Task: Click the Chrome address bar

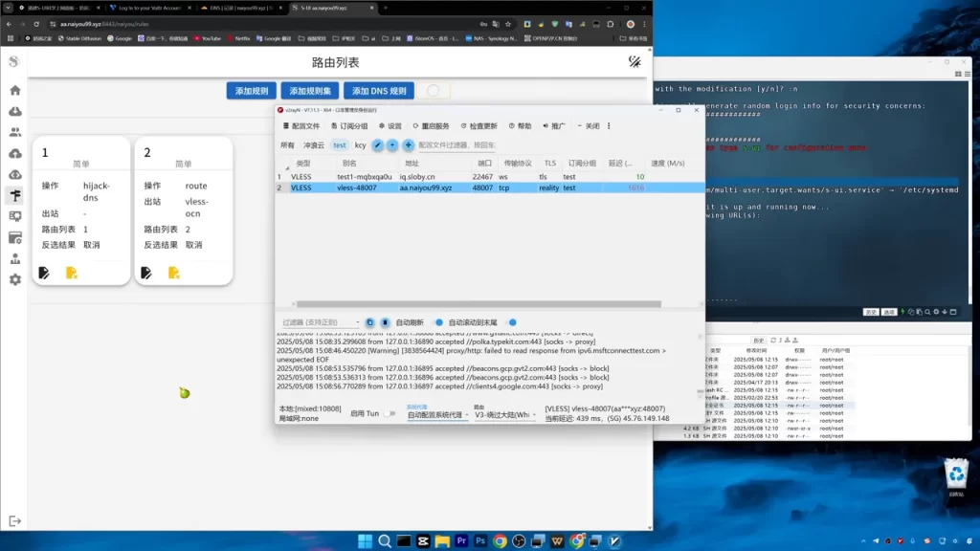Action: pos(262,24)
